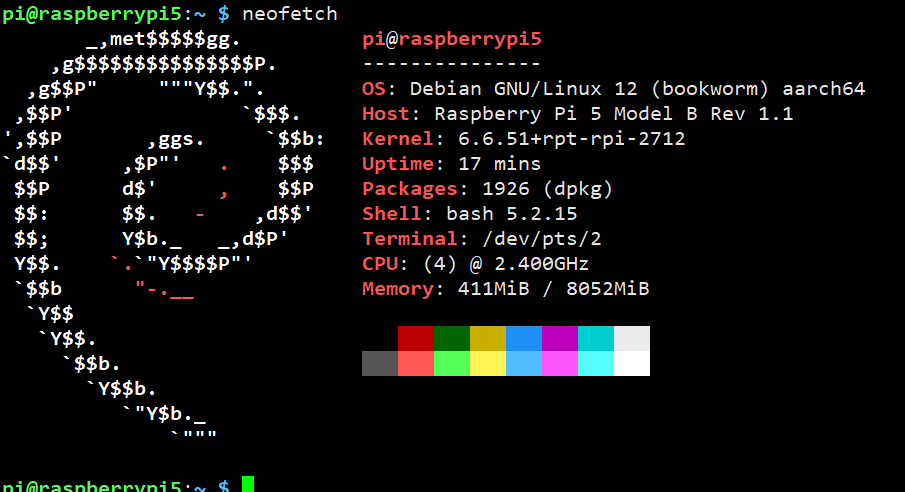Click the bright cyan block in bottom row
Viewport: 905px width, 492px height.
[x=596, y=363]
